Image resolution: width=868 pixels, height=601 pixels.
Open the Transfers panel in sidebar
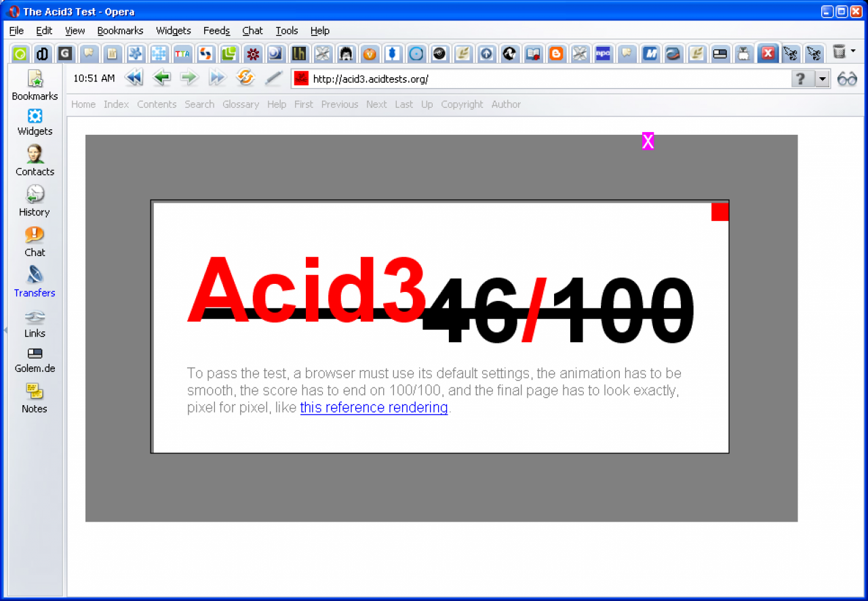coord(35,283)
